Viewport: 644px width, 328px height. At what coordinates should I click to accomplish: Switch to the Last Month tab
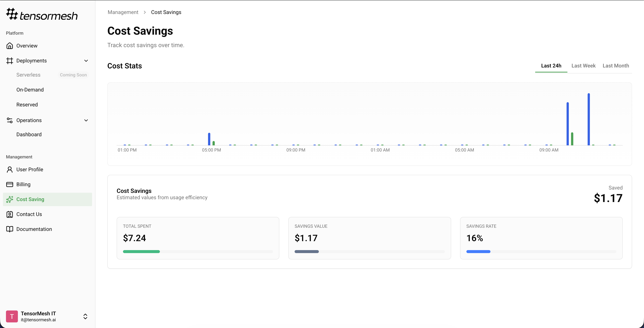(615, 66)
